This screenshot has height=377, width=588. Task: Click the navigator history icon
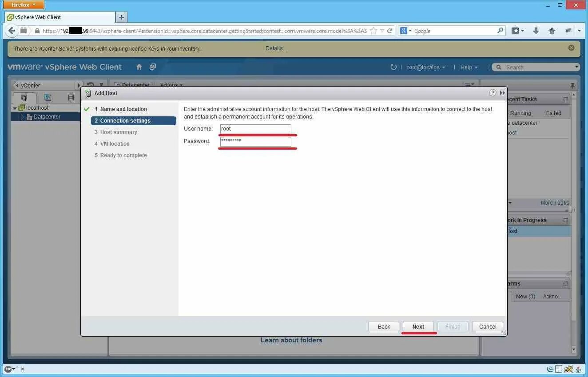[90, 85]
